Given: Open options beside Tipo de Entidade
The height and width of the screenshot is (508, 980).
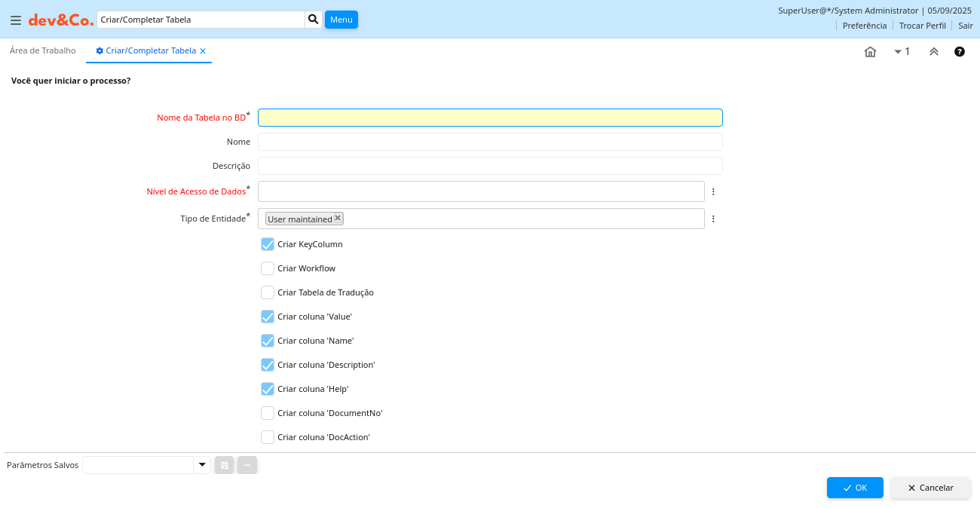Looking at the screenshot, I should pyautogui.click(x=713, y=219).
